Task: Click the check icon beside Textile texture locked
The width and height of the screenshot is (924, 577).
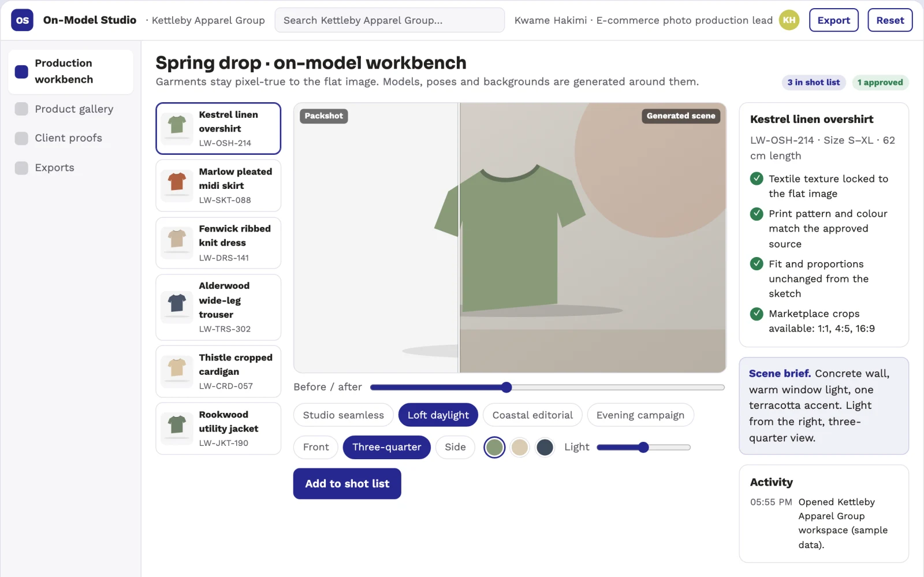Action: tap(757, 178)
